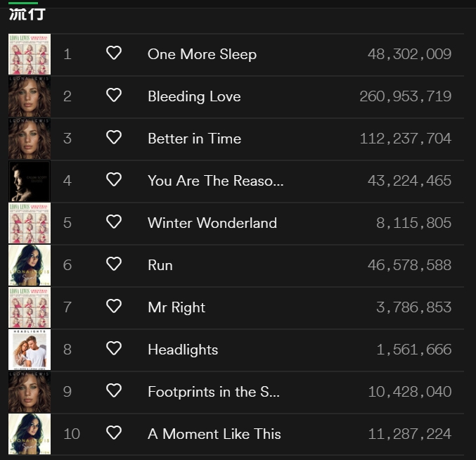Select the Better in Time song title

point(194,139)
